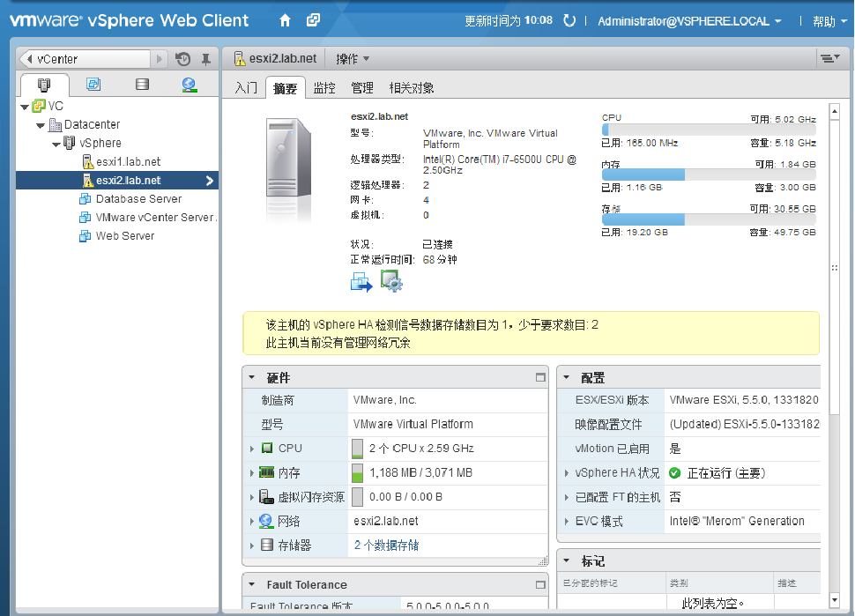The image size is (855, 616).
Task: Pin the navigator panel with the pushpin icon
Action: [x=205, y=59]
